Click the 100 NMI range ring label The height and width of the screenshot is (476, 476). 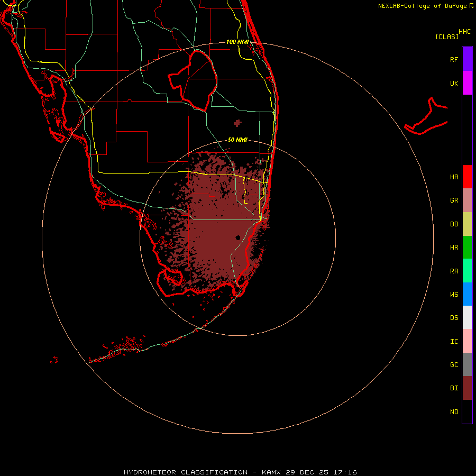point(237,42)
